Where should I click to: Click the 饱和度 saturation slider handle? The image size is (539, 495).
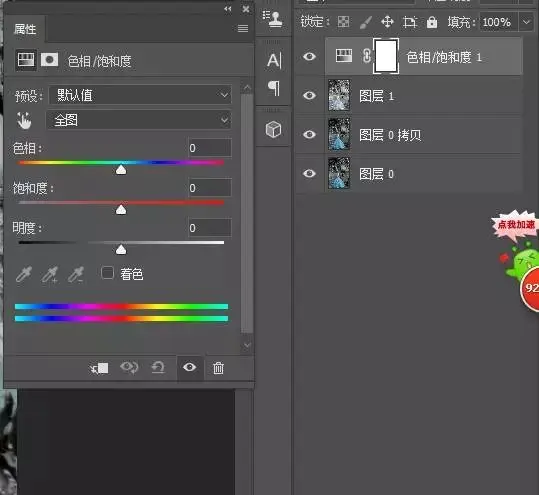[121, 209]
